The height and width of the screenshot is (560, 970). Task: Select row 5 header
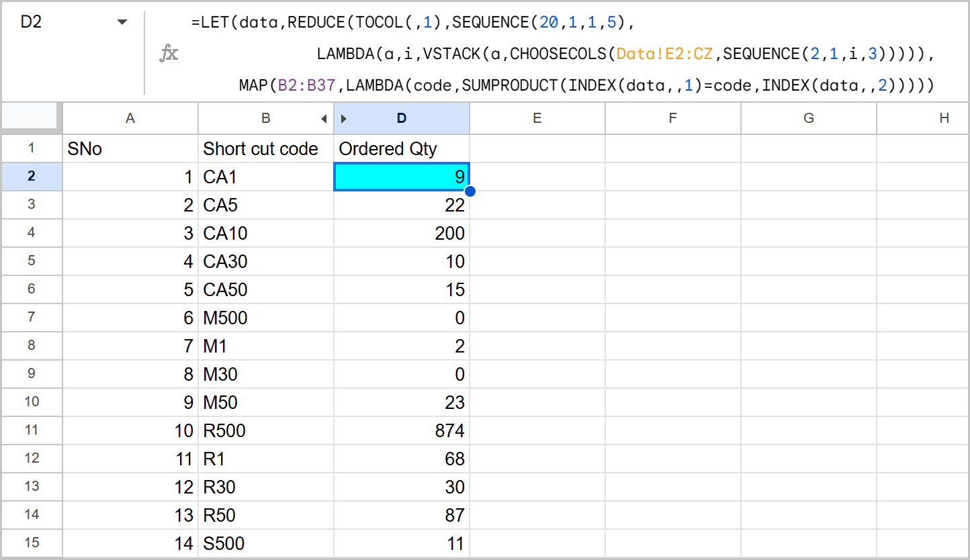click(x=32, y=261)
